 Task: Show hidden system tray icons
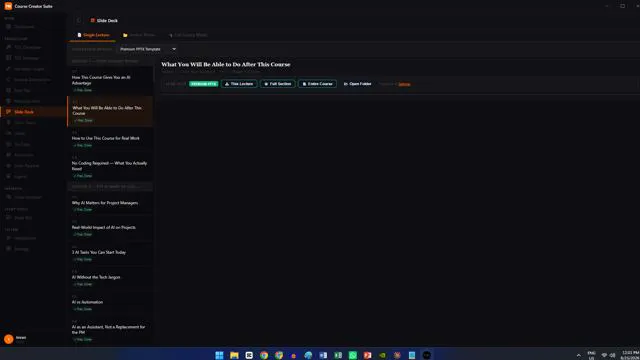[578, 355]
